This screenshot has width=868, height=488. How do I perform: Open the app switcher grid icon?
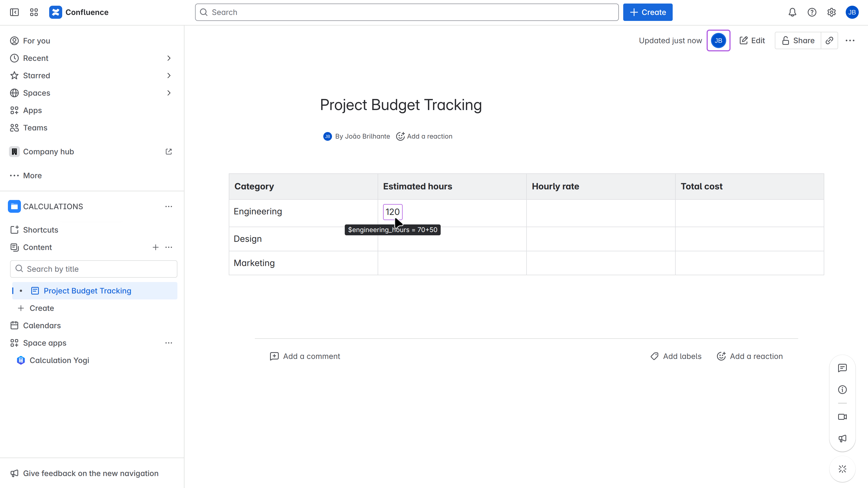[x=34, y=12]
